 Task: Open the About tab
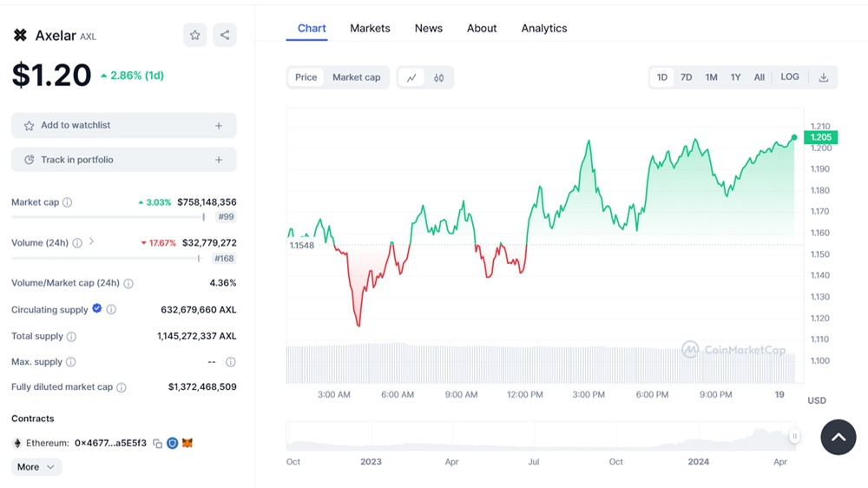pos(482,29)
